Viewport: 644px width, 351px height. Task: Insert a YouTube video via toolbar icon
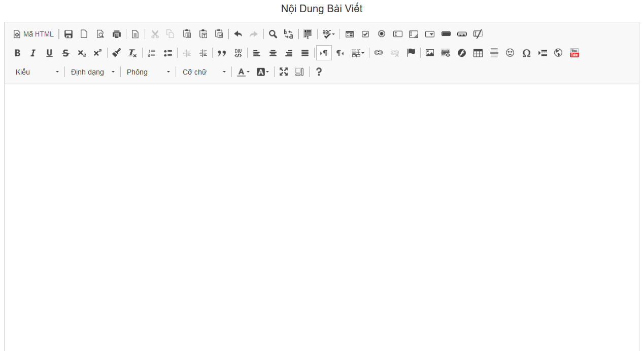(x=574, y=53)
